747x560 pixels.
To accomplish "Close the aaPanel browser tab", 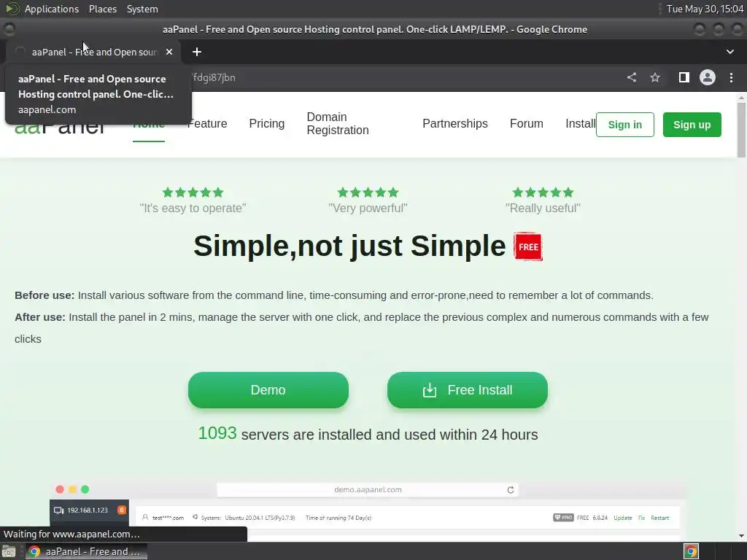I will coord(169,52).
